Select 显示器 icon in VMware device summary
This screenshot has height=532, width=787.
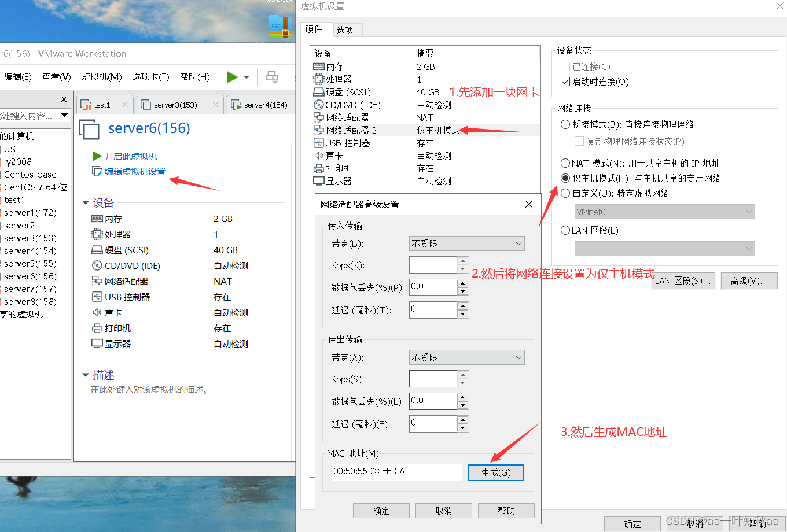click(x=97, y=343)
